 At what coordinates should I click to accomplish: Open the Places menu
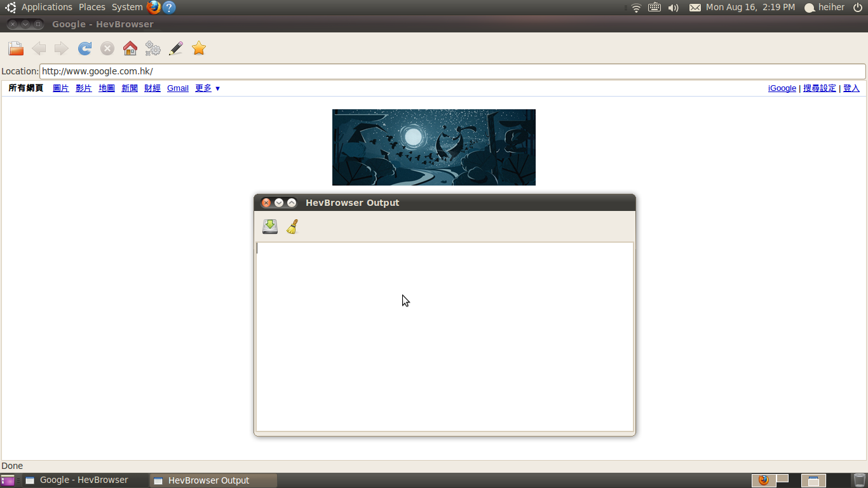92,7
